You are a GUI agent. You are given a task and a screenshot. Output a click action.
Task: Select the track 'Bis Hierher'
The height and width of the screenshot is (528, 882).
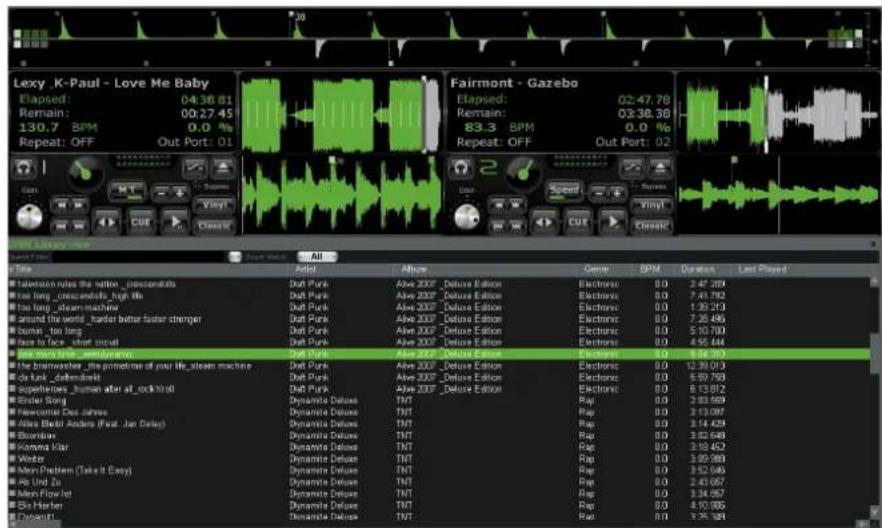pyautogui.click(x=40, y=505)
